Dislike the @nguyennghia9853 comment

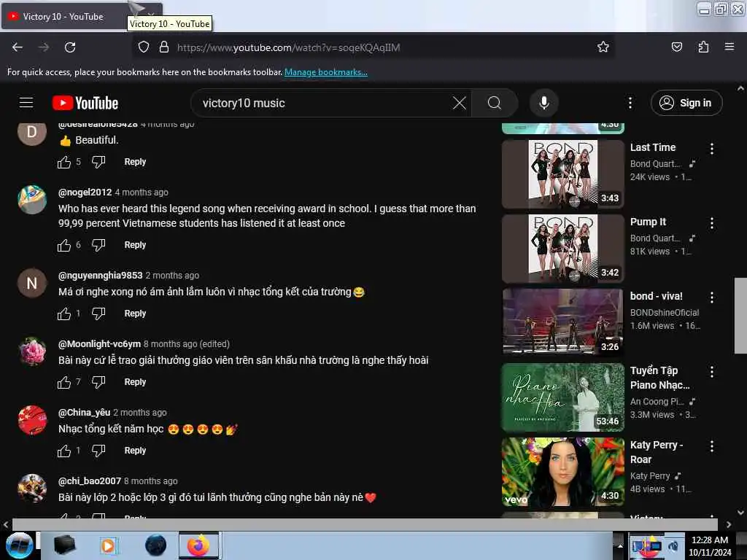click(98, 314)
